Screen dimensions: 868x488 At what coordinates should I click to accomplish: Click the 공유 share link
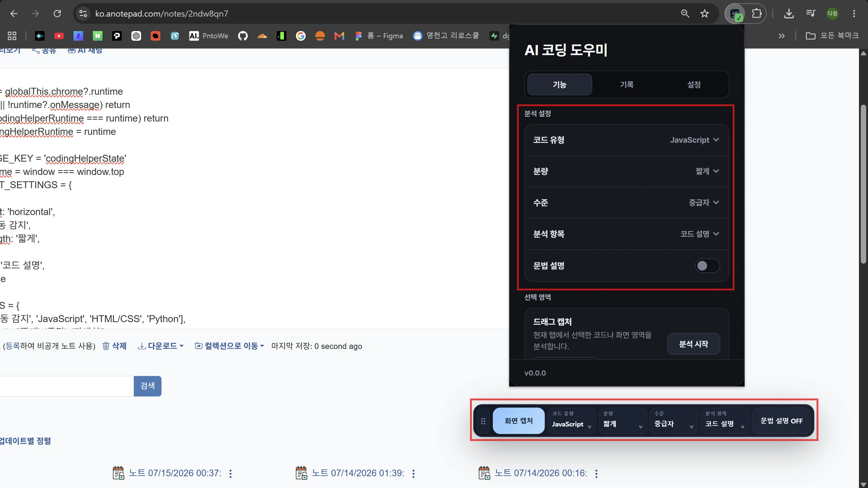44,51
